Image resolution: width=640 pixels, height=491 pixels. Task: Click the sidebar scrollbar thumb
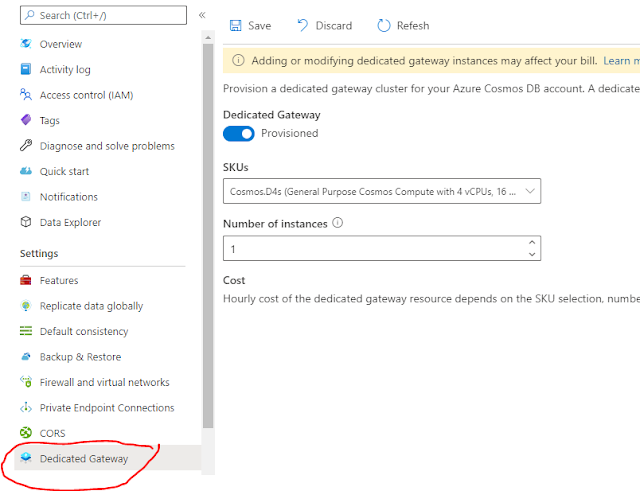(x=208, y=236)
